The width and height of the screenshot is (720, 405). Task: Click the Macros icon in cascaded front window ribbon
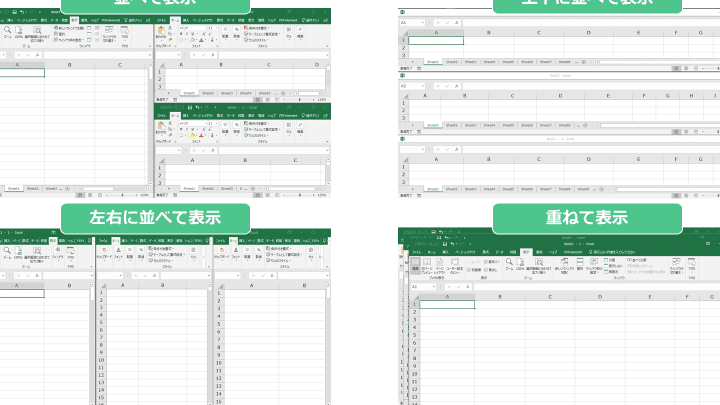(692, 262)
